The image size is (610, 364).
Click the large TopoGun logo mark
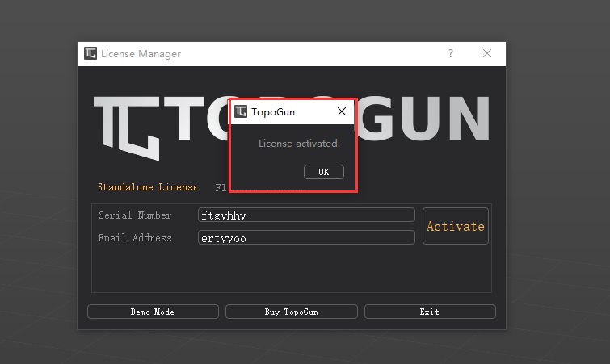tap(125, 127)
